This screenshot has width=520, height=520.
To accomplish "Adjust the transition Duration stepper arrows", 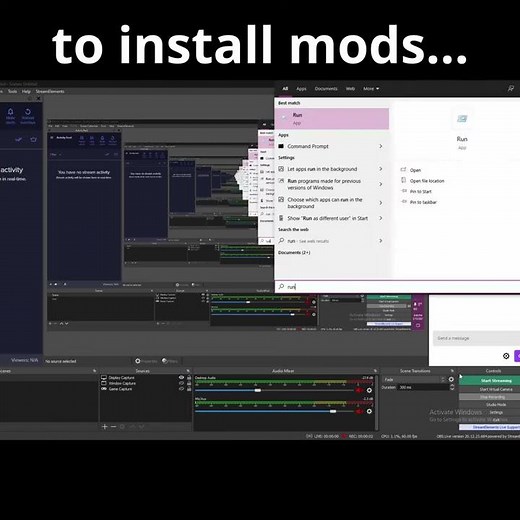I will click(452, 387).
